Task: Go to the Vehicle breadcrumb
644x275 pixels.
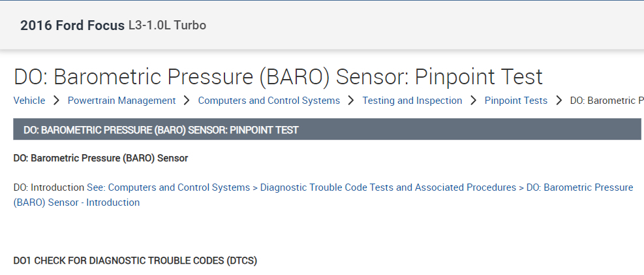Action: click(29, 101)
